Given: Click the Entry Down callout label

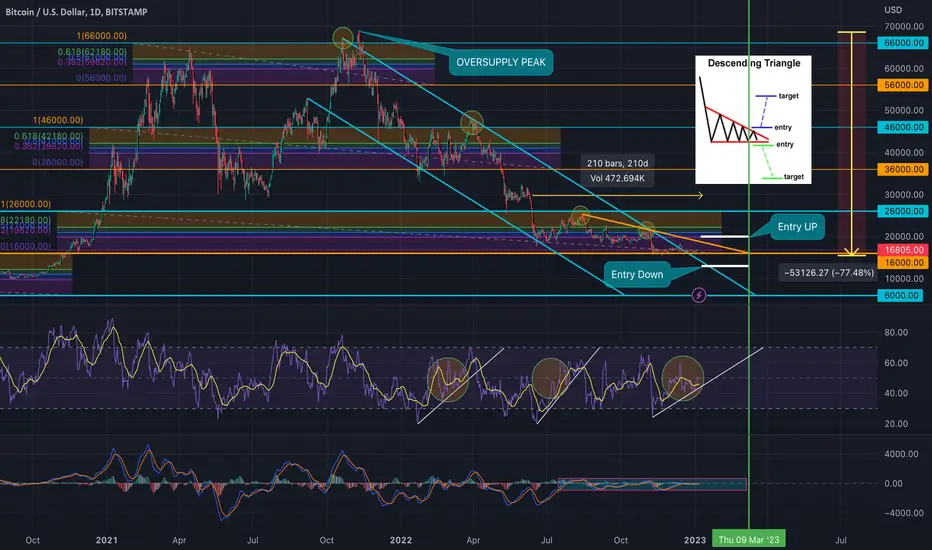Looking at the screenshot, I should [637, 275].
